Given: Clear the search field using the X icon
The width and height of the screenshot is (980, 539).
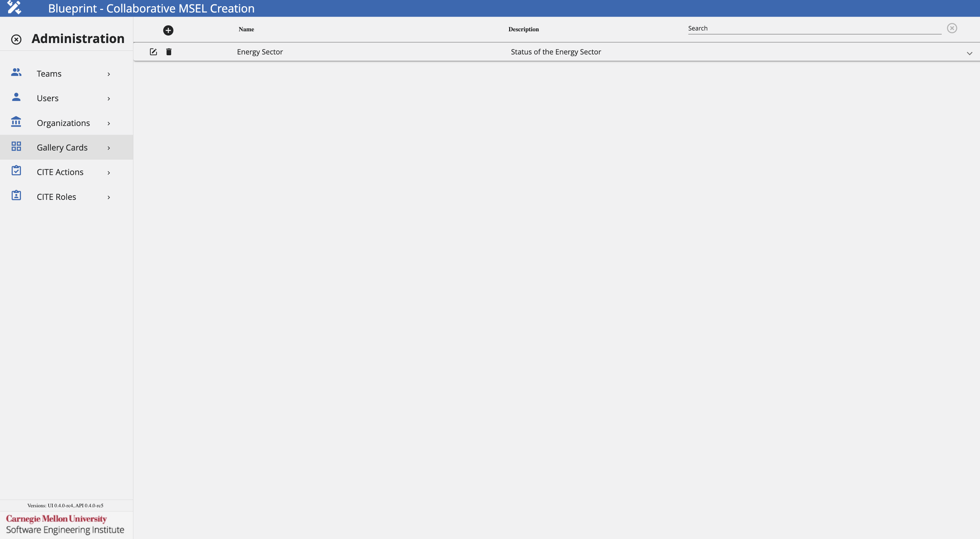Looking at the screenshot, I should [x=952, y=28].
